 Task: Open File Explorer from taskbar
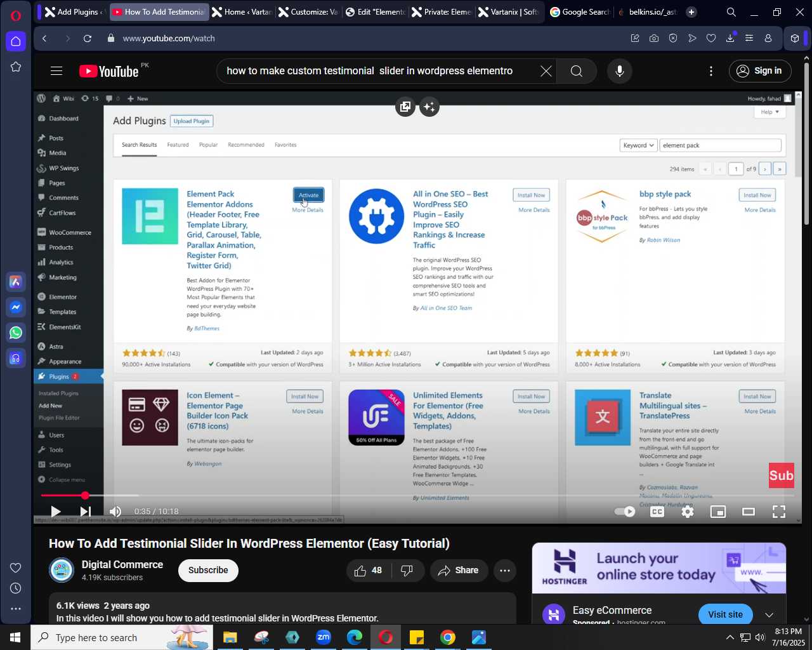coord(230,637)
